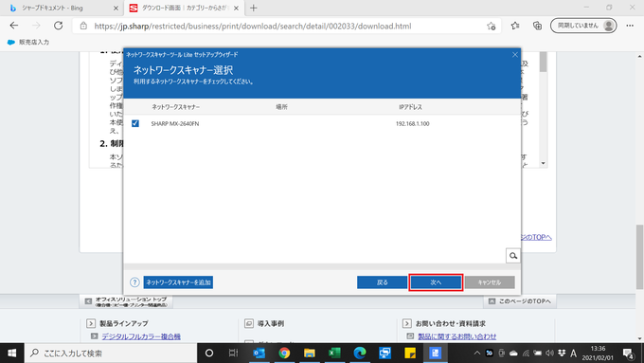This screenshot has height=363, width=644.
Task: Click the 場所 column header
Action: click(281, 107)
